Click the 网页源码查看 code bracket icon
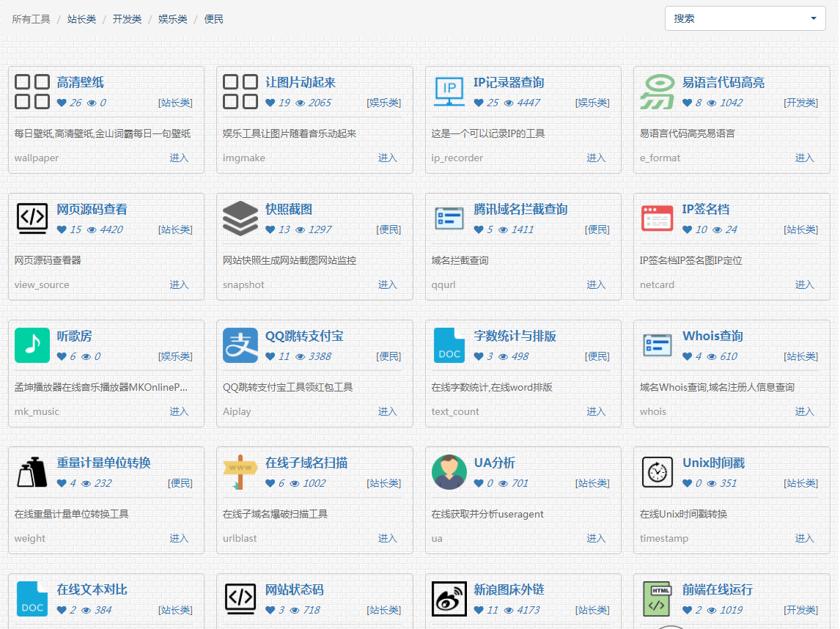The image size is (840, 629). [32, 218]
